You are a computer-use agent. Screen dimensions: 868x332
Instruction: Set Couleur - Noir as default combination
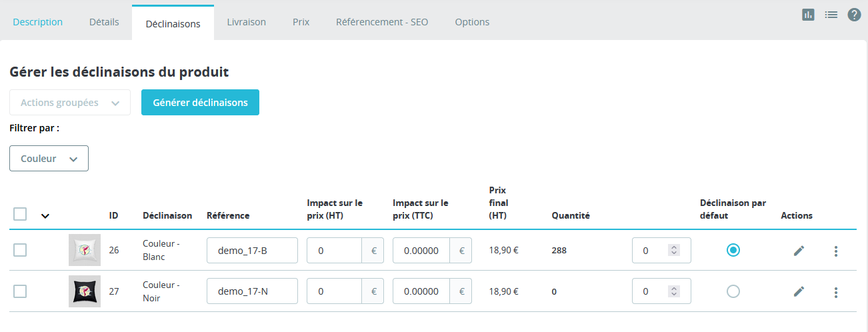[x=733, y=291]
